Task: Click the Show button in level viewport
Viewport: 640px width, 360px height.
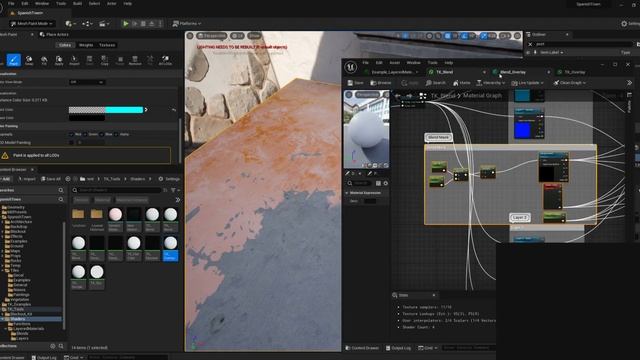Action: click(x=254, y=36)
